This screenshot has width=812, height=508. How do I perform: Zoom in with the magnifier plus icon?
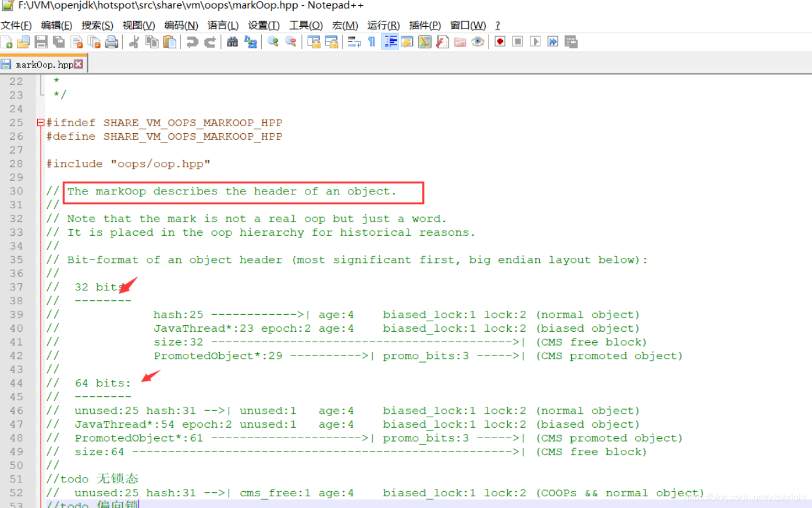273,42
